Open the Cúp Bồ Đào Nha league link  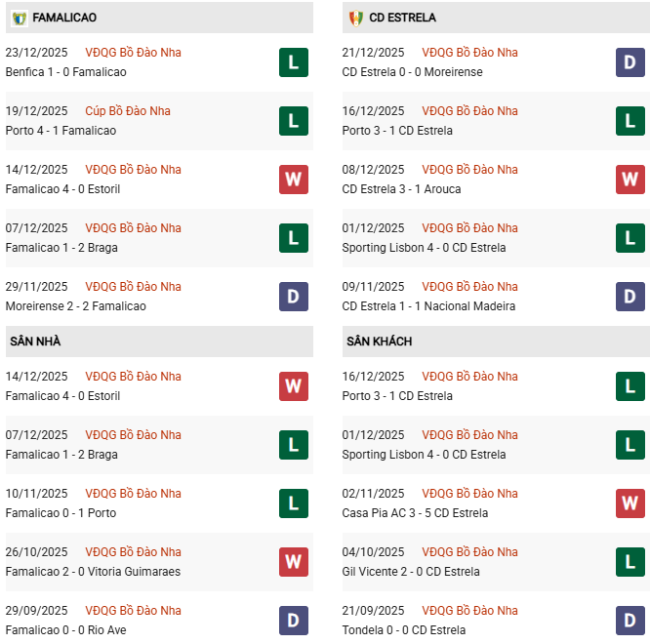click(x=127, y=111)
